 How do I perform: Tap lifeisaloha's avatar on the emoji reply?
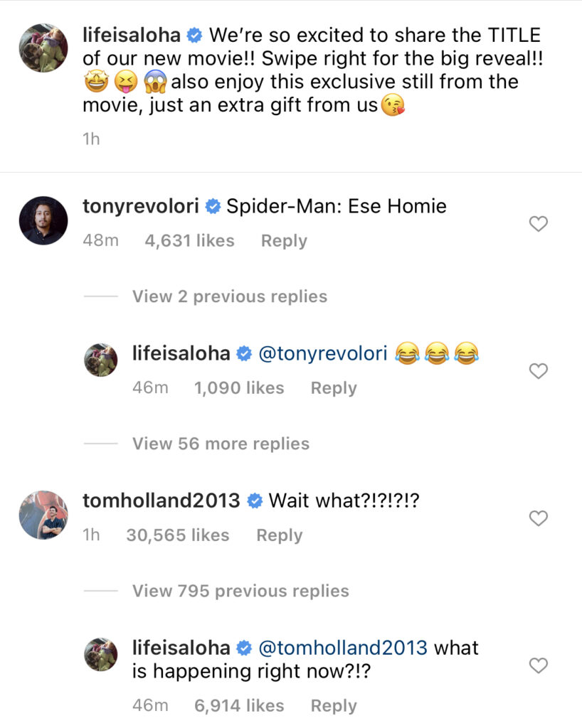click(x=101, y=360)
